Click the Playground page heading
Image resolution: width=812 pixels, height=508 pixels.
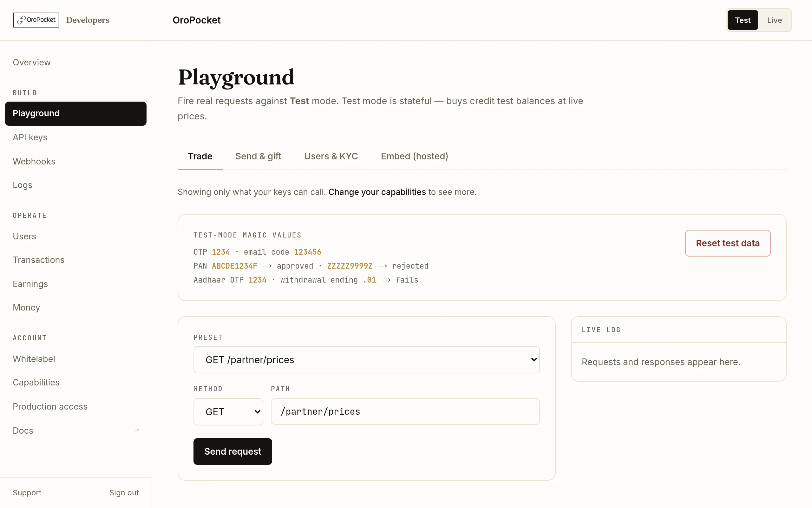pos(236,77)
